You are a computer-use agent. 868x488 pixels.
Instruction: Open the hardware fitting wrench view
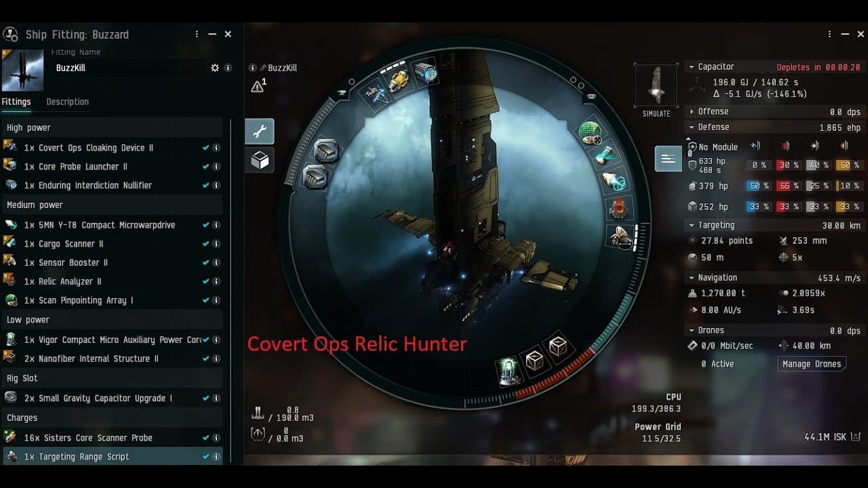click(260, 131)
